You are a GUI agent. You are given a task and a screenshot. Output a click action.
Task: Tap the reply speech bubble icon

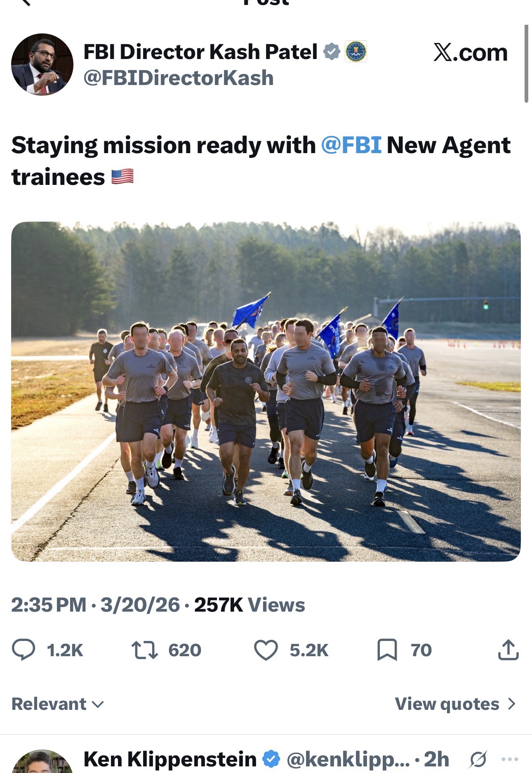(x=24, y=650)
